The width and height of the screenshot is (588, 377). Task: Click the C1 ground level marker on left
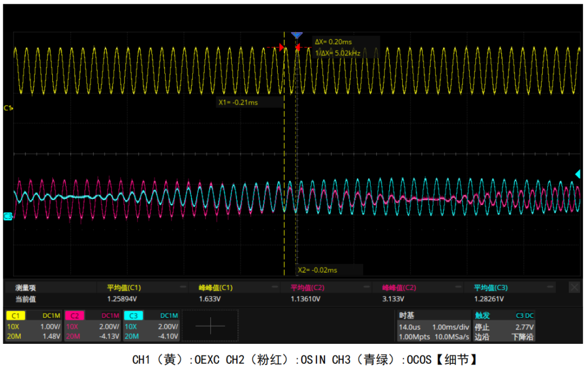8,108
